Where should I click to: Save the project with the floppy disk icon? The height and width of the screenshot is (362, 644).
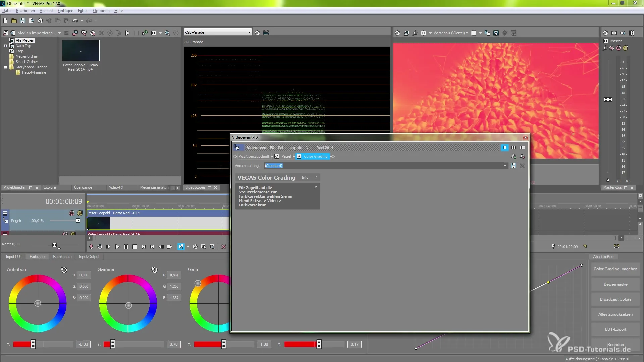click(23, 21)
